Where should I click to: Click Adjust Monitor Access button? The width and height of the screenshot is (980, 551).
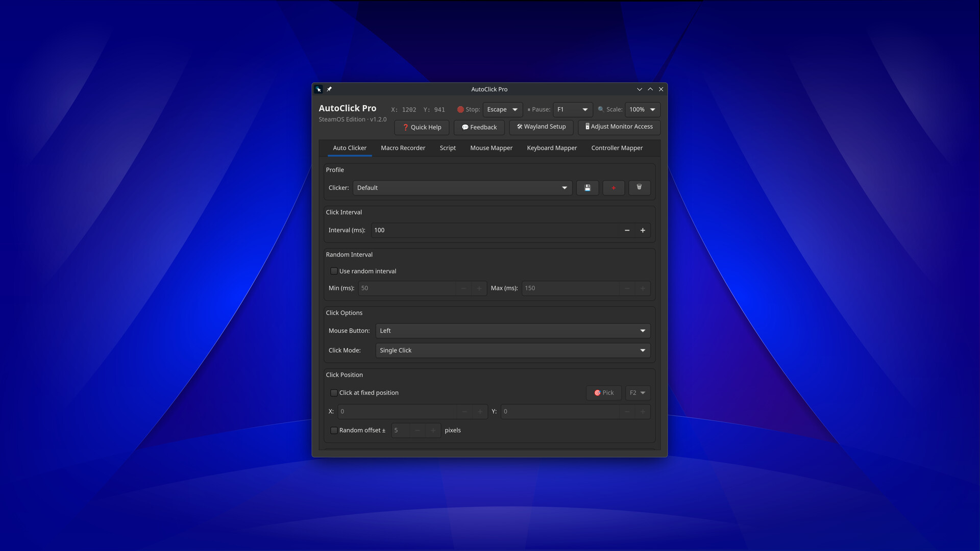619,127
